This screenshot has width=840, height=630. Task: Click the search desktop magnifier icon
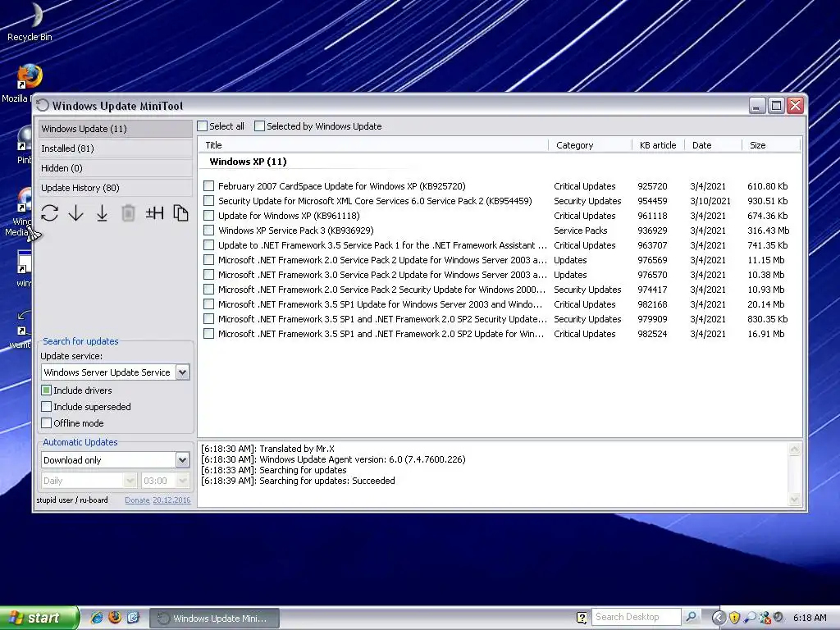coord(691,617)
